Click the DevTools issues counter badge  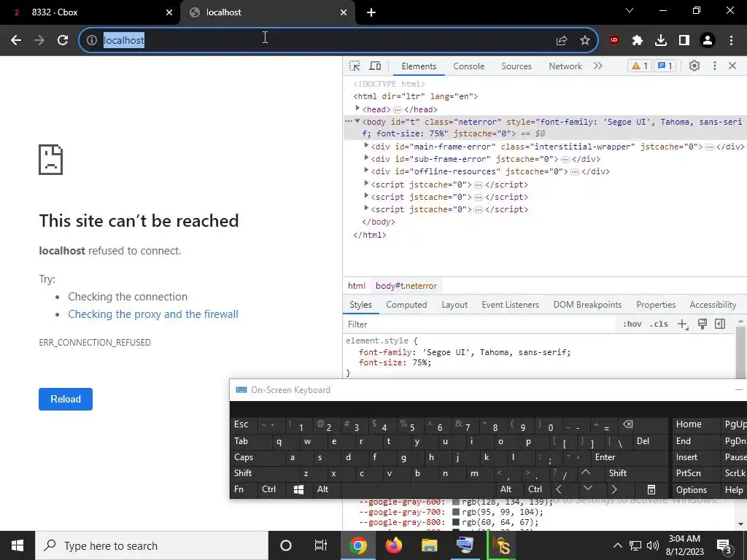tap(665, 66)
